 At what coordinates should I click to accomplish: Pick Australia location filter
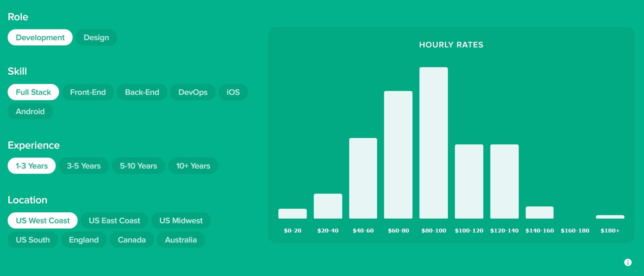pyautogui.click(x=181, y=240)
